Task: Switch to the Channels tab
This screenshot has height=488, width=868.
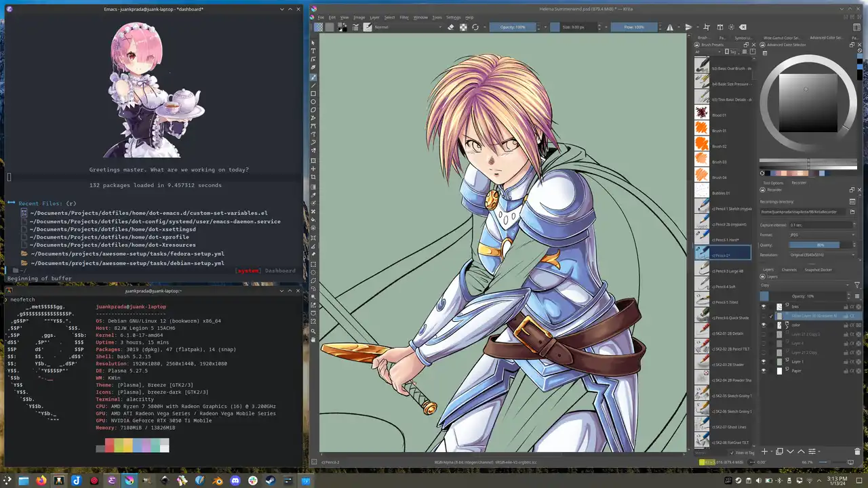Action: point(789,270)
